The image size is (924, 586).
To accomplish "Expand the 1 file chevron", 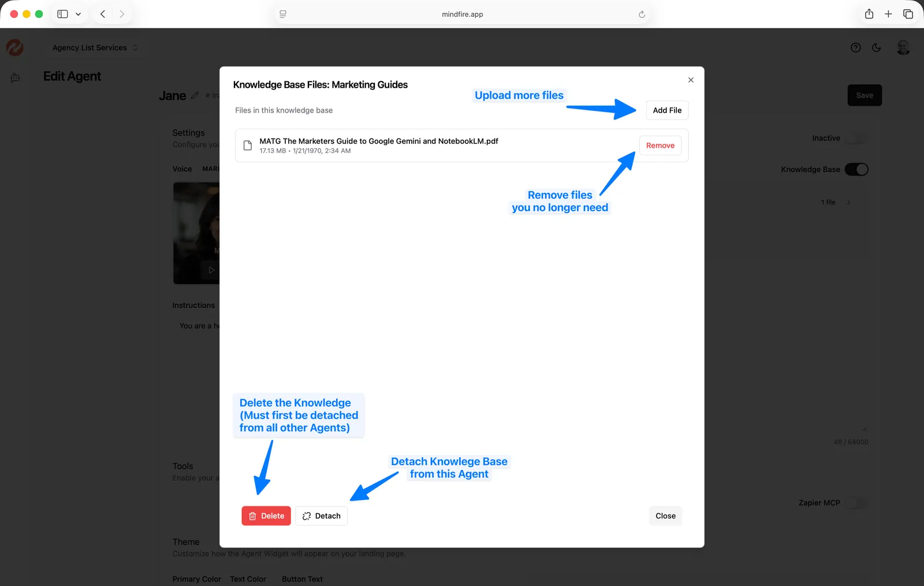I will [x=848, y=202].
